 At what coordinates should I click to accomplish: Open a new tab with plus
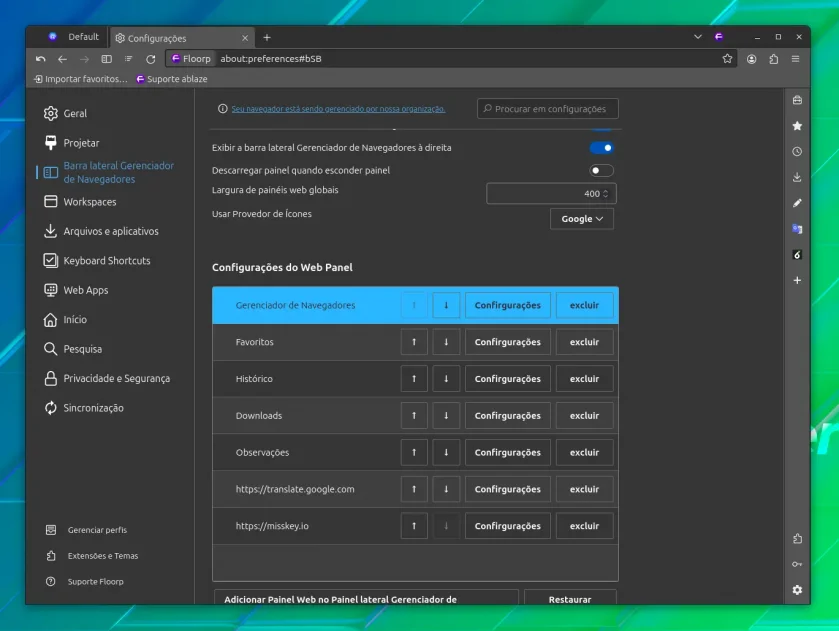[x=267, y=37]
